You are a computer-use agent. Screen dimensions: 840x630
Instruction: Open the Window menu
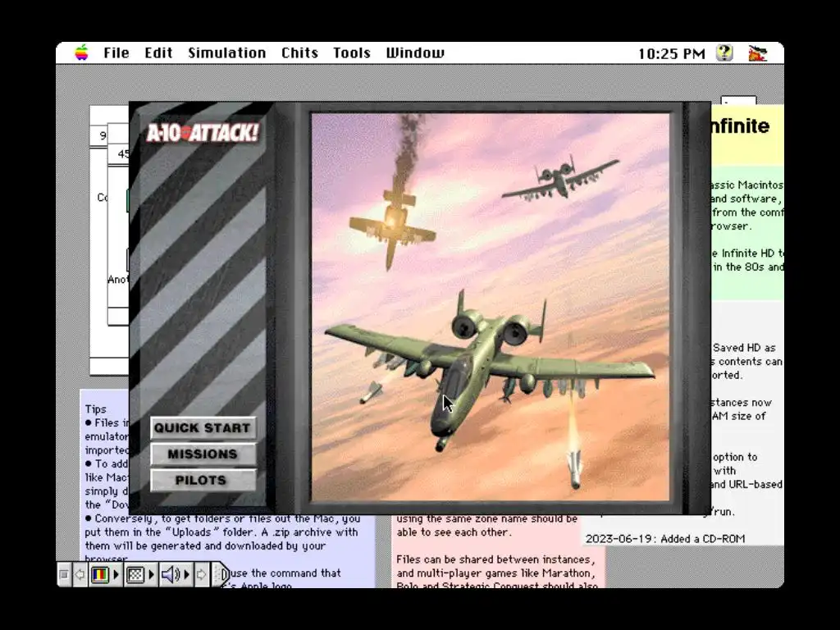[x=415, y=52]
